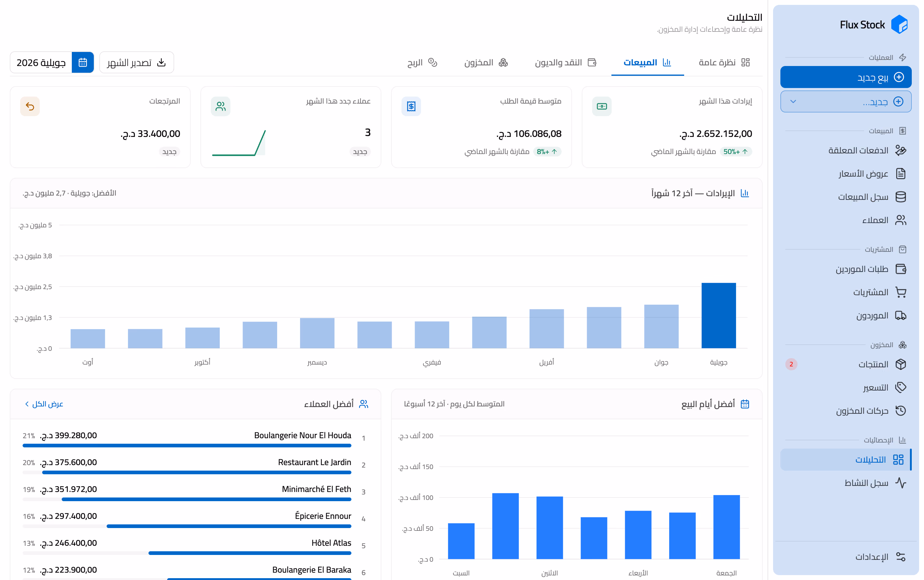Expand the جديد... dropdown chevron
This screenshot has width=924, height=580.
[793, 102]
